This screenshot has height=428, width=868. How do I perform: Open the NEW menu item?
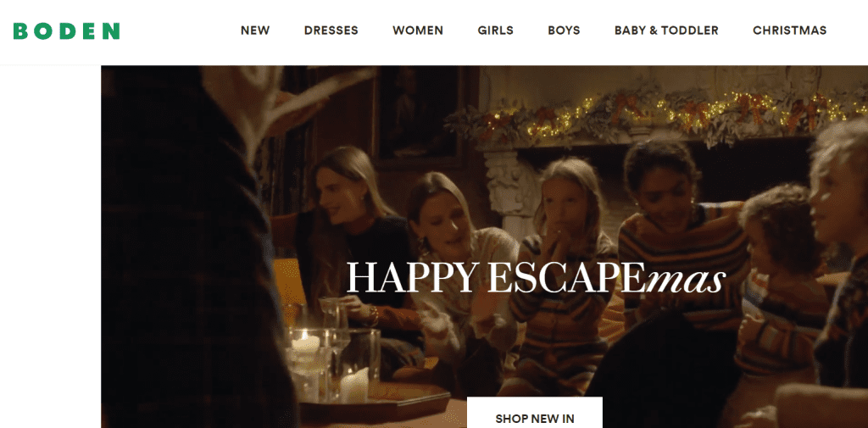pos(255,31)
